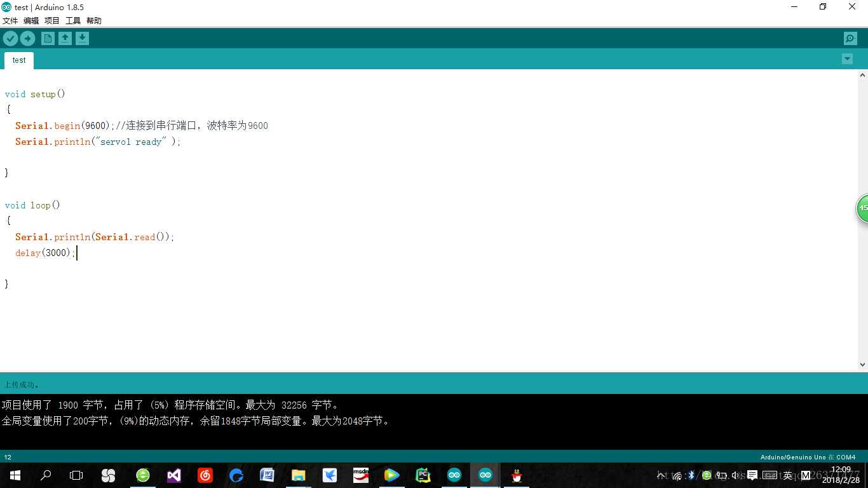Open PyCharm from taskbar
This screenshot has height=488, width=868.
click(423, 475)
